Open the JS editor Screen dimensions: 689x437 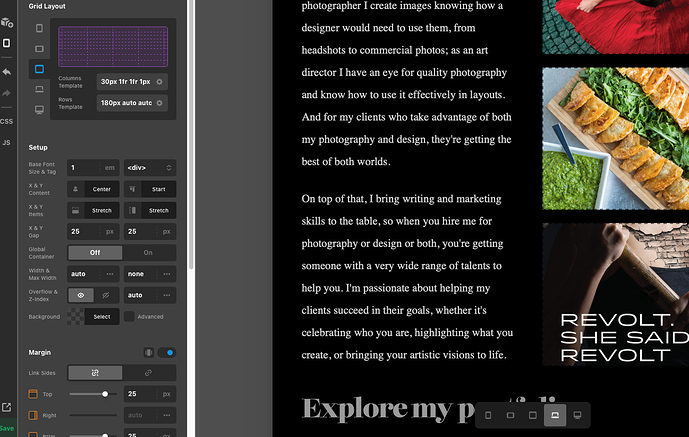pos(6,142)
